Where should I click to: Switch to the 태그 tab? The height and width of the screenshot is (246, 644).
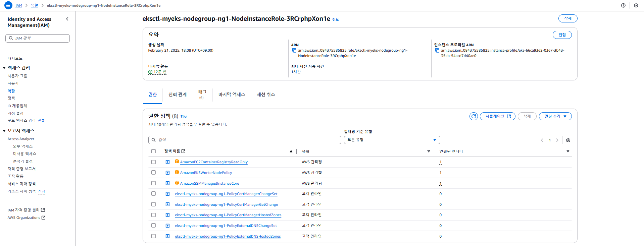(202, 95)
